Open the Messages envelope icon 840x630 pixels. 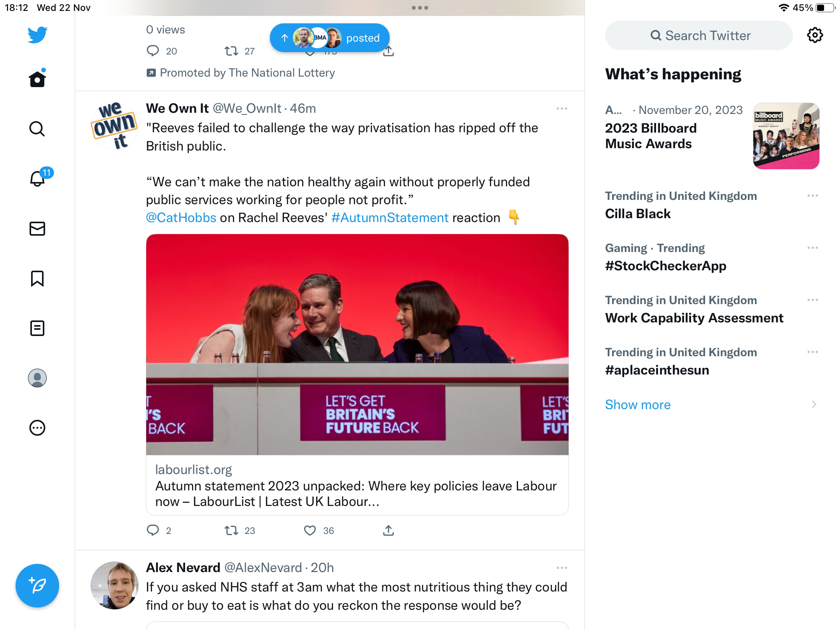pos(37,229)
